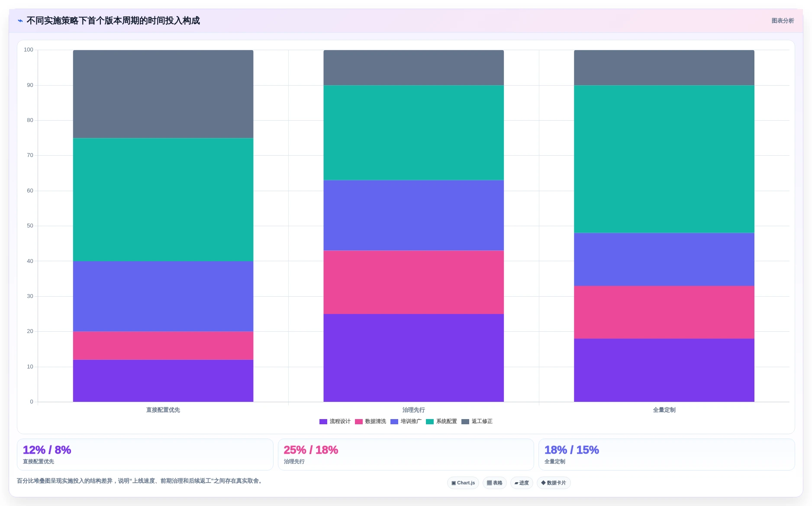
Task: Toggle the 数据清洗 legend swatch
Action: 359,422
